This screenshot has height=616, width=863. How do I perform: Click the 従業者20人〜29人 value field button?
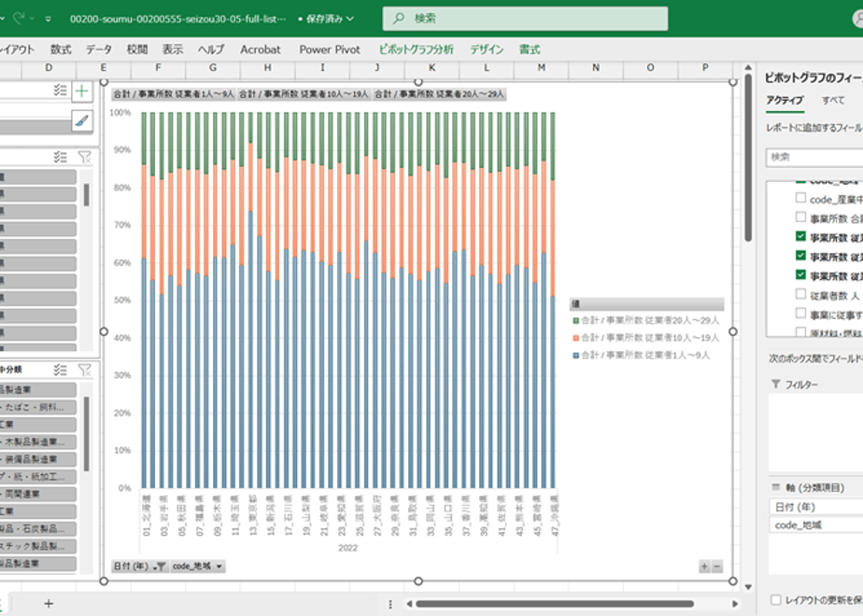tap(439, 94)
